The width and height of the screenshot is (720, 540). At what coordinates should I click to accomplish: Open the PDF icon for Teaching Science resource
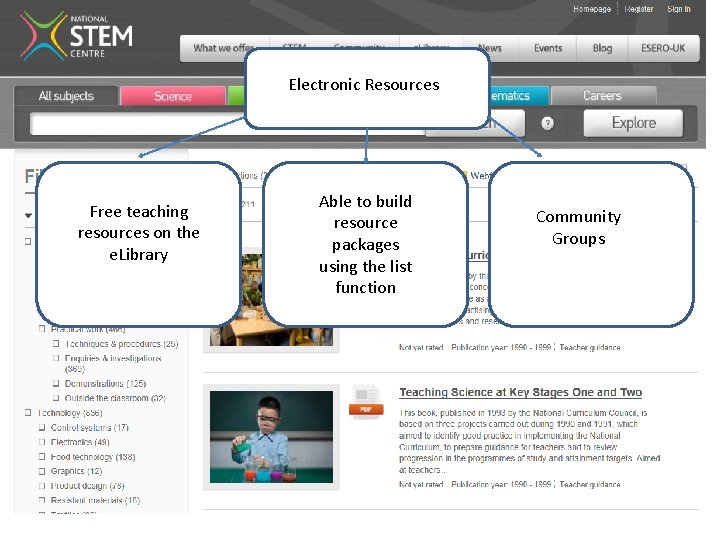[x=366, y=401]
